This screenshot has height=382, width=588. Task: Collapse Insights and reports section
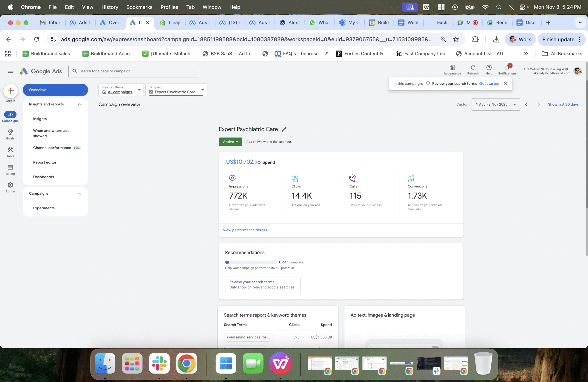(x=79, y=105)
